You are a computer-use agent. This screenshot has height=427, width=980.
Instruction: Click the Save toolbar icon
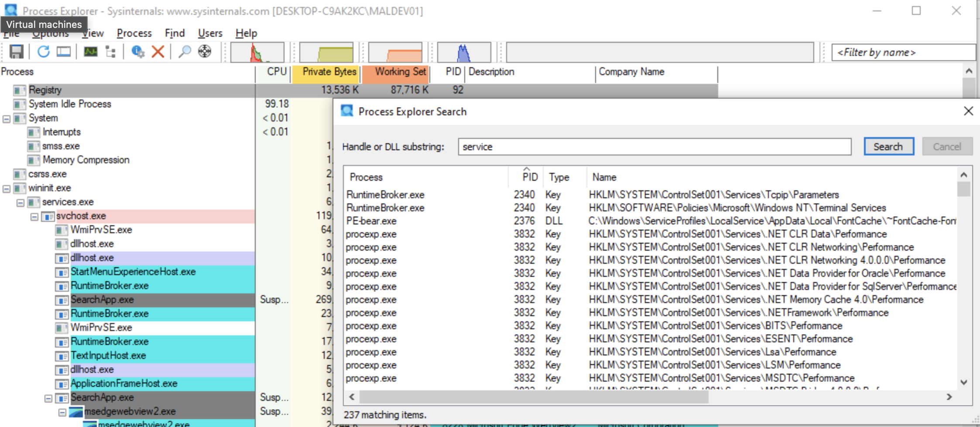click(17, 52)
